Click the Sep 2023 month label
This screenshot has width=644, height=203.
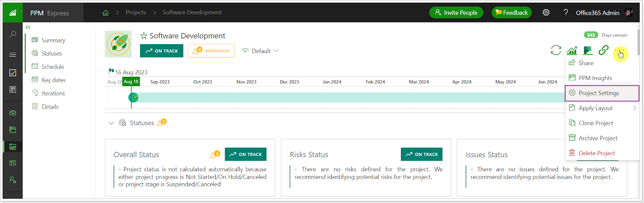[x=160, y=82]
